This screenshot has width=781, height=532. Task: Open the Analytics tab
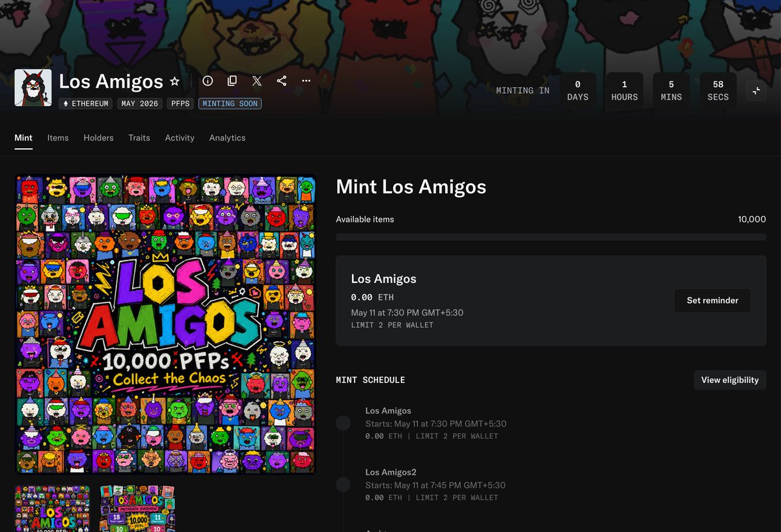pyautogui.click(x=227, y=138)
